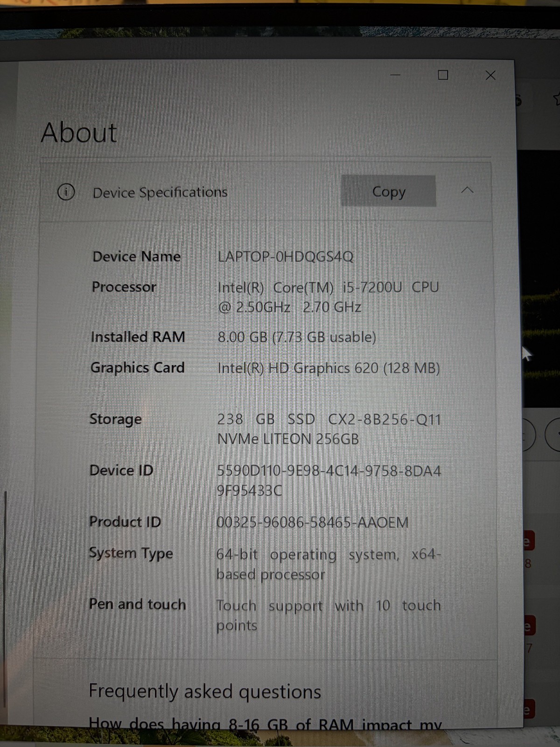560x747 pixels.
Task: Select device name LAPTOP-0HDQGS4Q
Action: click(286, 257)
